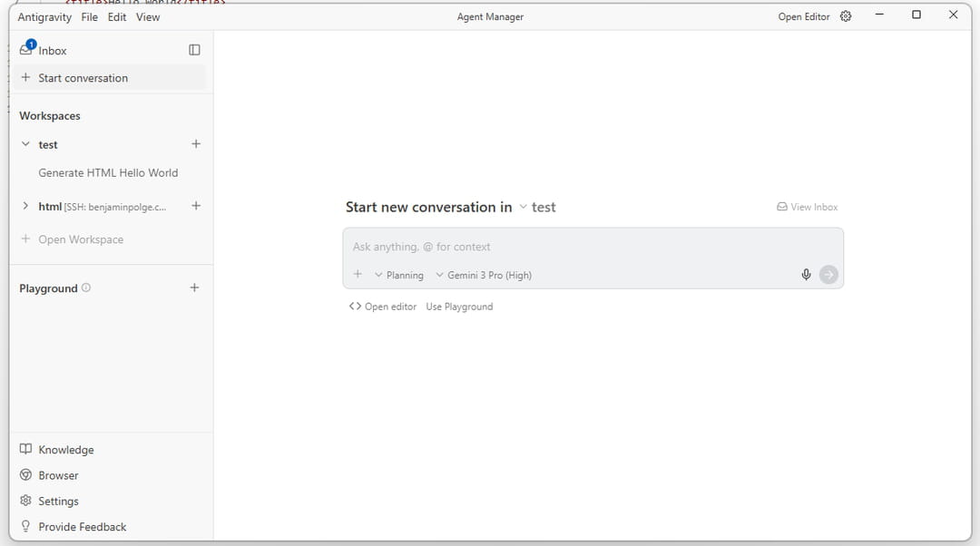The width and height of the screenshot is (980, 546).
Task: Open Gemini 3 Pro model dropdown
Action: click(x=484, y=275)
